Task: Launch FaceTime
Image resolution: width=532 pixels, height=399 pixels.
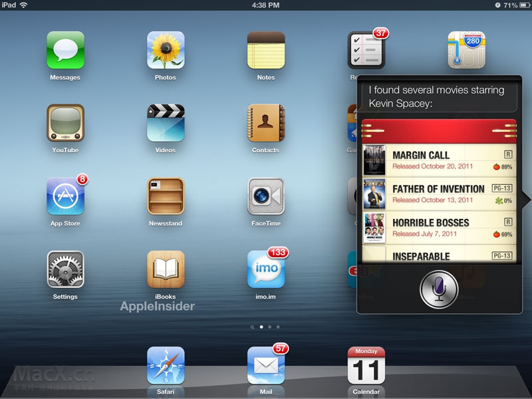Action: [x=266, y=196]
